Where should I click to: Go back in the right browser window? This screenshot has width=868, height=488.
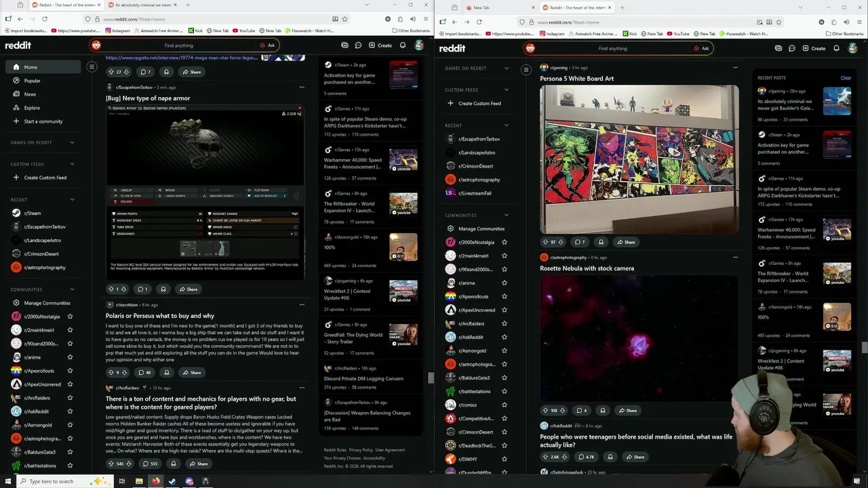click(x=454, y=22)
